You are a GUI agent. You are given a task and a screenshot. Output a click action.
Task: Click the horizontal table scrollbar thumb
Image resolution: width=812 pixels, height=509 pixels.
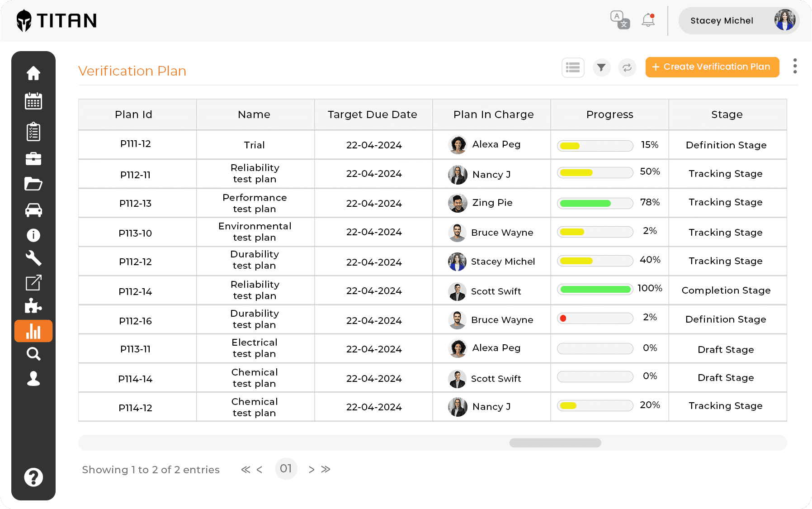coord(555,442)
